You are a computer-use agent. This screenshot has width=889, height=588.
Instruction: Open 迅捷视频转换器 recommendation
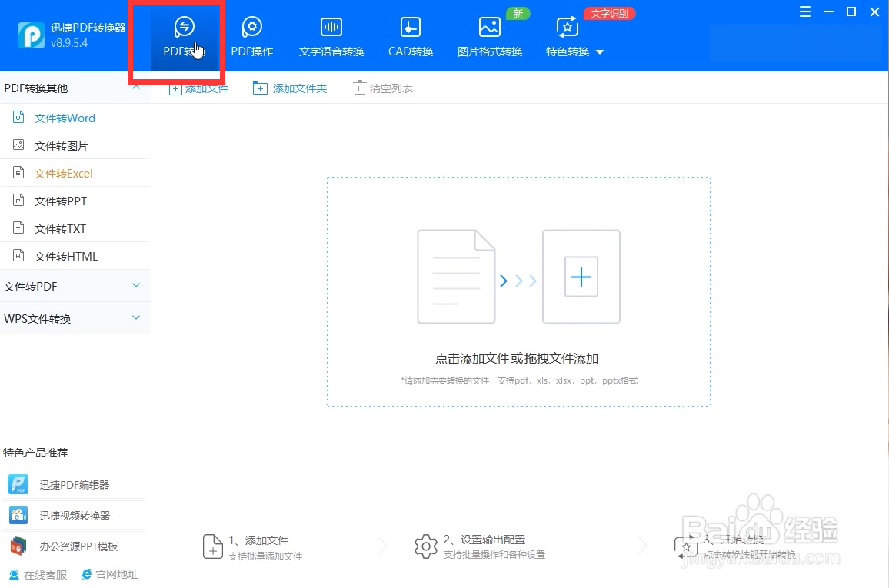(x=74, y=516)
